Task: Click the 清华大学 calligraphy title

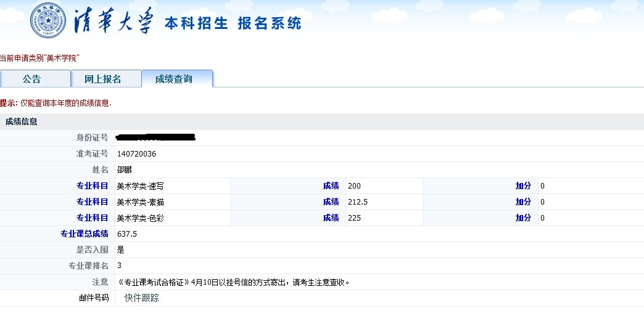Action: click(114, 20)
